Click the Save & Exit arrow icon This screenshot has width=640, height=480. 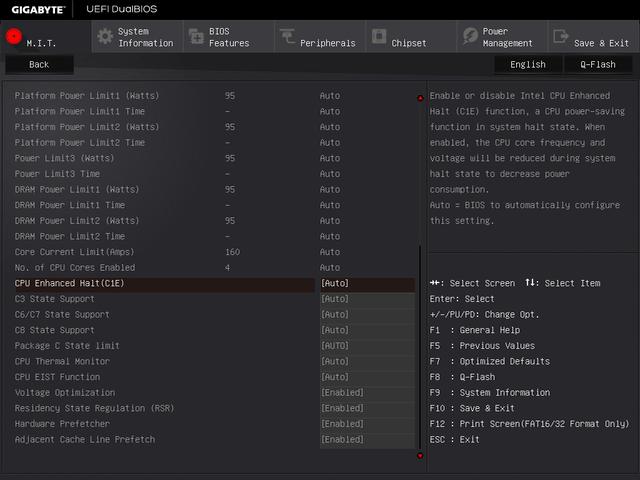point(560,38)
